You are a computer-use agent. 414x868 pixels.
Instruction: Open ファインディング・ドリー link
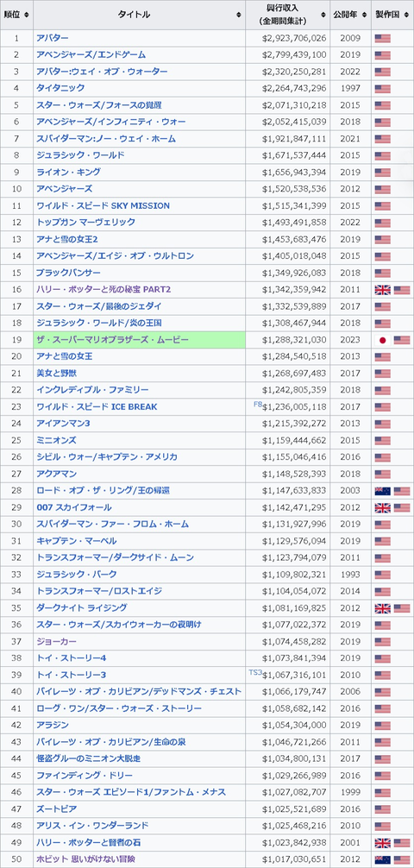(x=85, y=775)
